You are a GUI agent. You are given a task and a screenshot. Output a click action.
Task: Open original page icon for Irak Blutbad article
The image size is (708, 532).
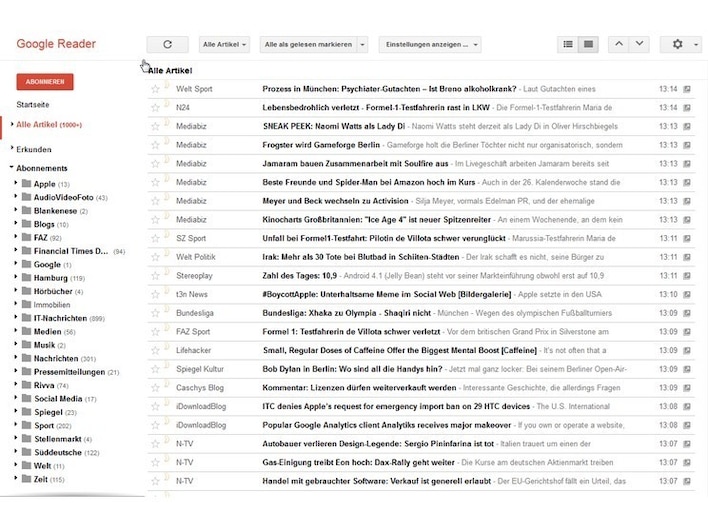coord(687,257)
